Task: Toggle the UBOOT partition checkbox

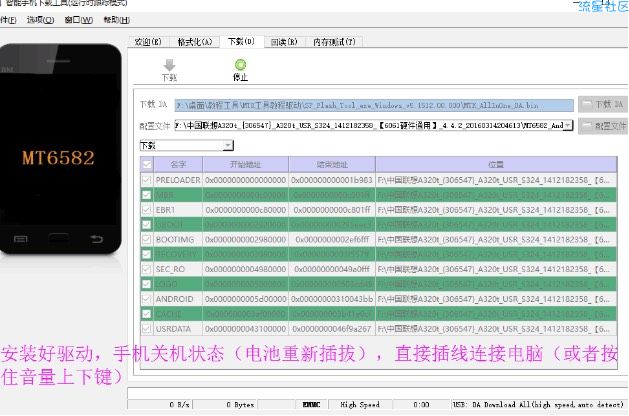Action: point(146,225)
